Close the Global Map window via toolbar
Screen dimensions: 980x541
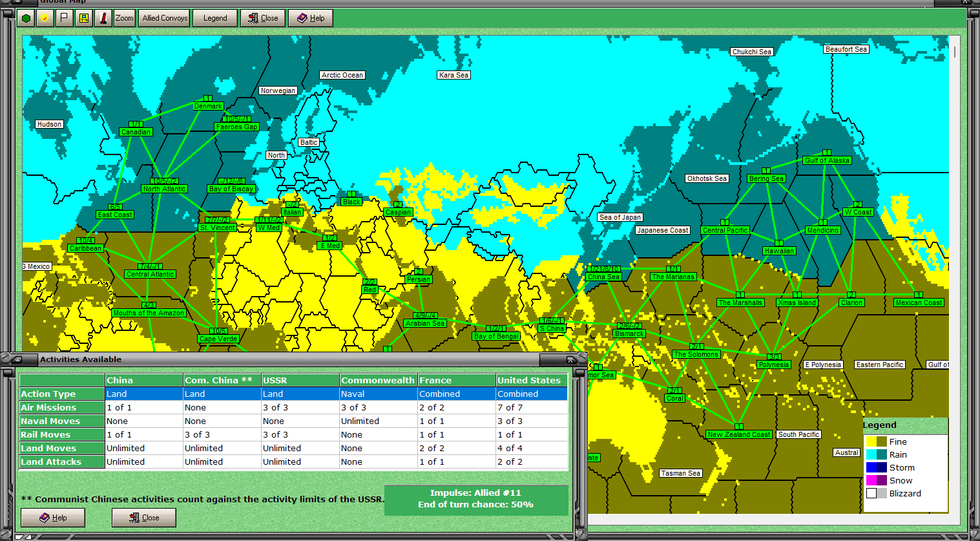click(263, 18)
